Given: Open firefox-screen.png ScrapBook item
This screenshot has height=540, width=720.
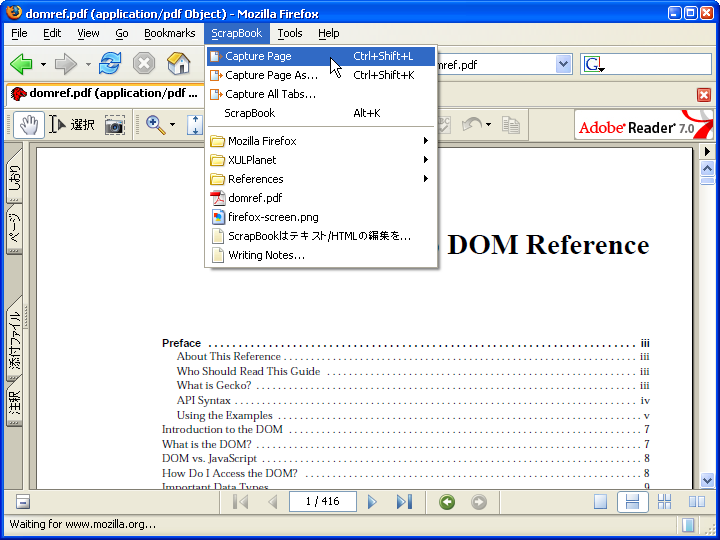Looking at the screenshot, I should click(x=321, y=217).
